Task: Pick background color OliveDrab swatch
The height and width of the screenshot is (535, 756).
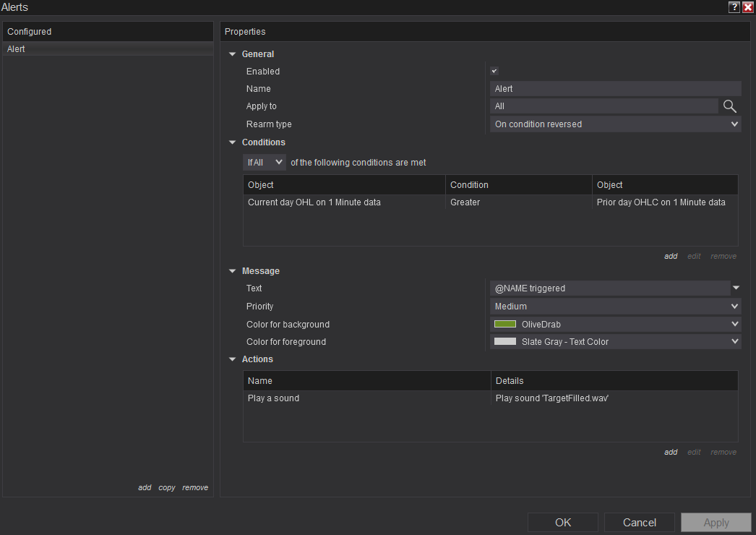Action: click(x=504, y=325)
